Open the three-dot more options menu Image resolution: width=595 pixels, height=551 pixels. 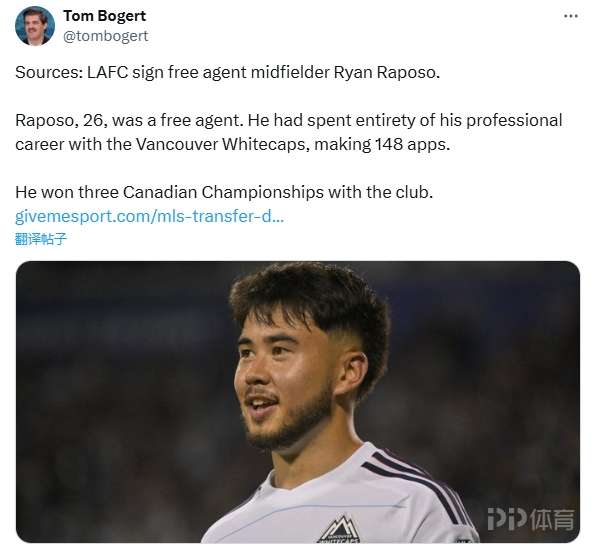click(x=571, y=16)
